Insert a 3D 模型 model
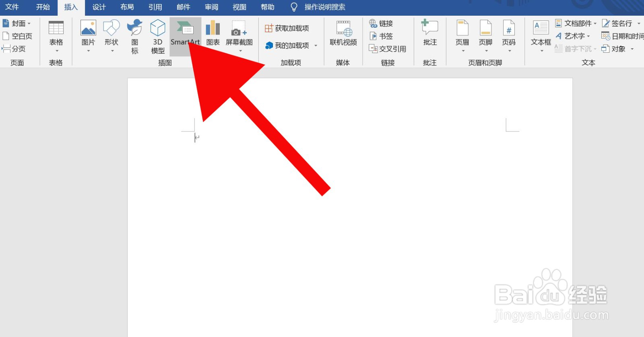Image resolution: width=644 pixels, height=337 pixels. coord(158,37)
